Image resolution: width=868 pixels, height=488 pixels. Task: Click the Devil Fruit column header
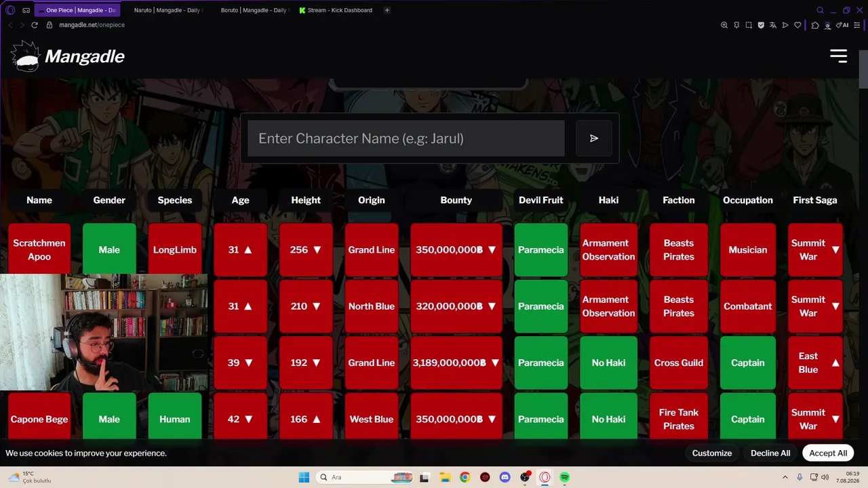click(x=540, y=200)
